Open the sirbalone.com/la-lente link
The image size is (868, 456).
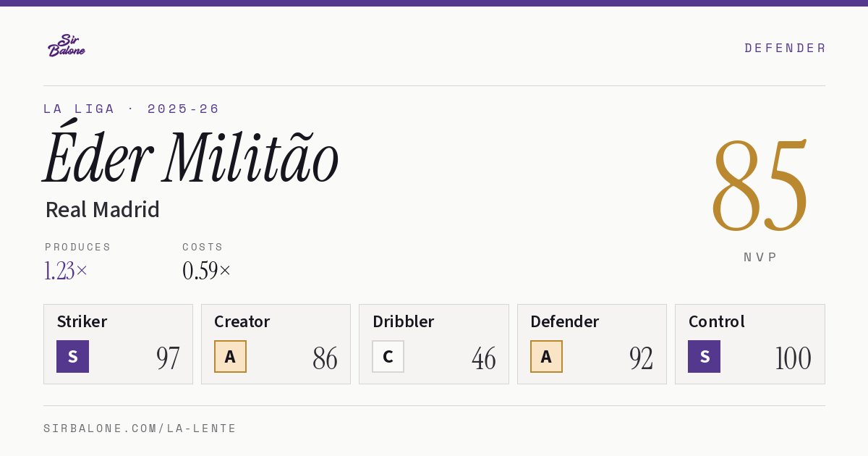tap(140, 428)
